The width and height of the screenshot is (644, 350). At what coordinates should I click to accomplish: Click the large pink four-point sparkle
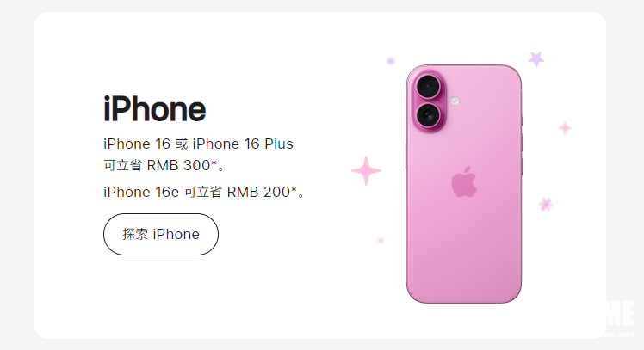point(366,170)
